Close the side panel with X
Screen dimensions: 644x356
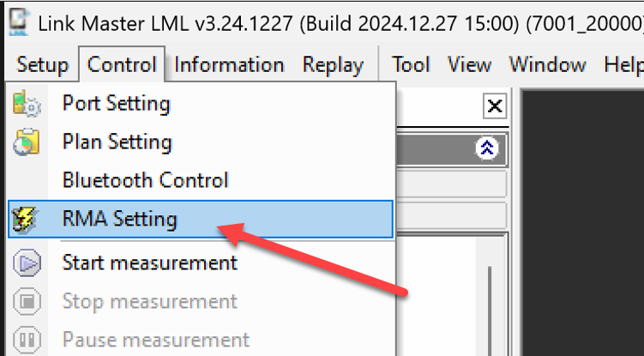[495, 106]
